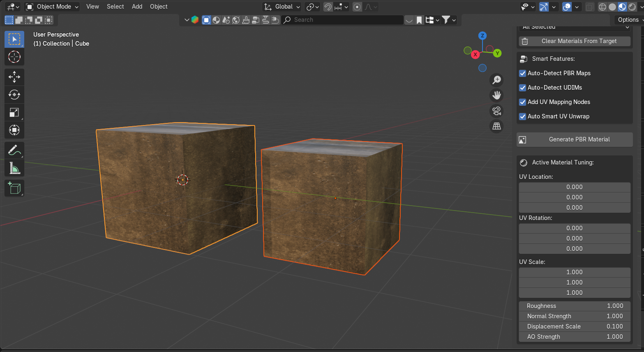Open the selectability and visibility dropdown
This screenshot has width=644, height=352.
pyautogui.click(x=528, y=7)
